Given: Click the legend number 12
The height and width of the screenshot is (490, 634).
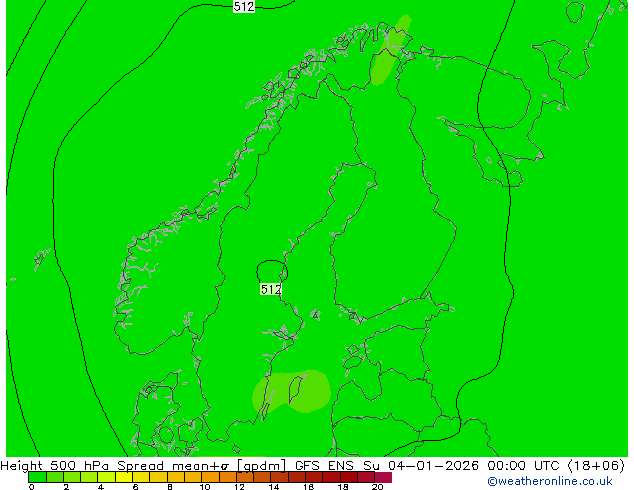Looking at the screenshot, I should 239,487.
